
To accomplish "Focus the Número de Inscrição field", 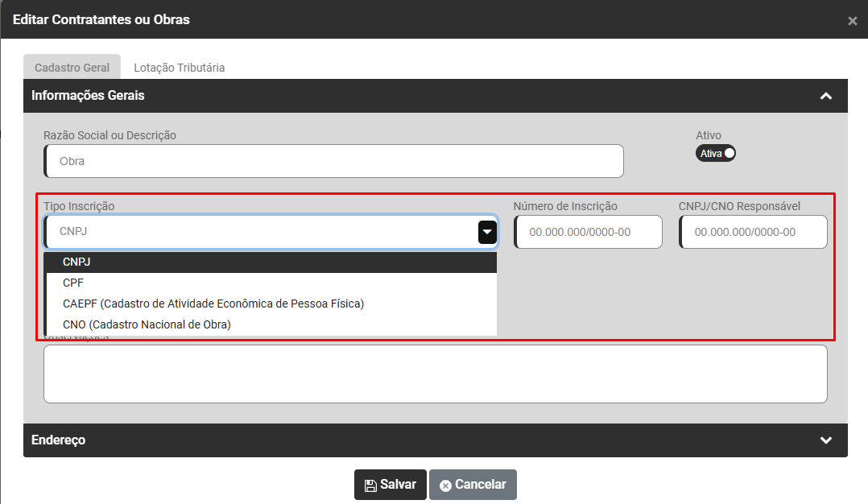I will pos(588,232).
